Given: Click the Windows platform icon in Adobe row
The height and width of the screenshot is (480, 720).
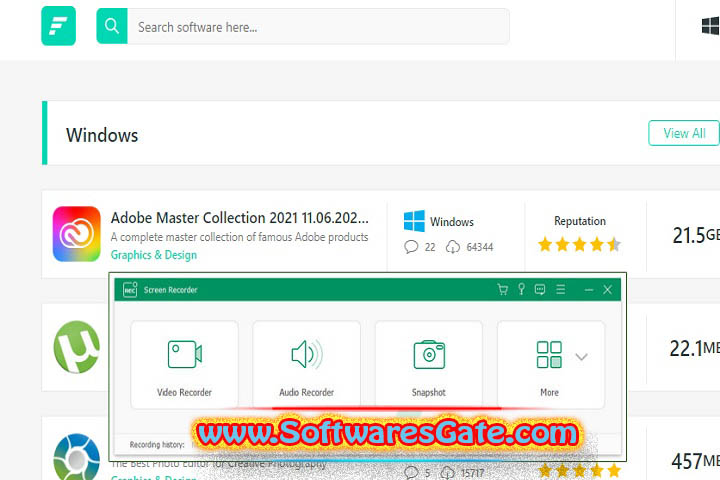Looking at the screenshot, I should click(x=414, y=221).
